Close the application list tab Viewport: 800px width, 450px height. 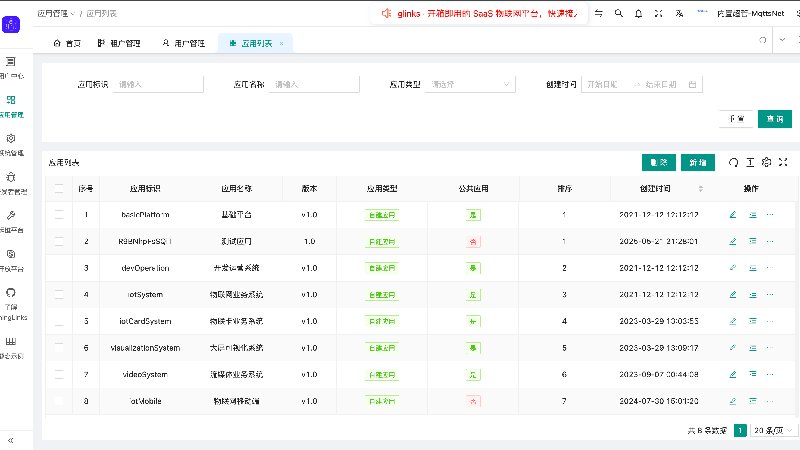click(x=281, y=43)
